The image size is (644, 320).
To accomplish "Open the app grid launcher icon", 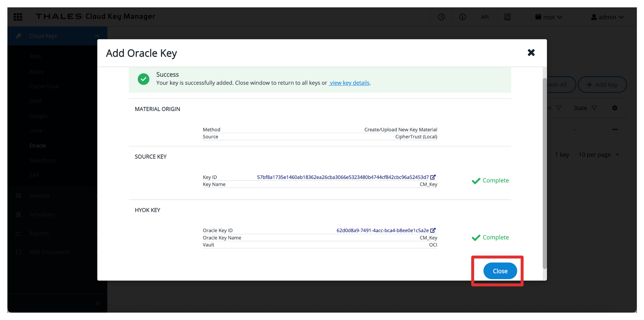I will tap(18, 17).
